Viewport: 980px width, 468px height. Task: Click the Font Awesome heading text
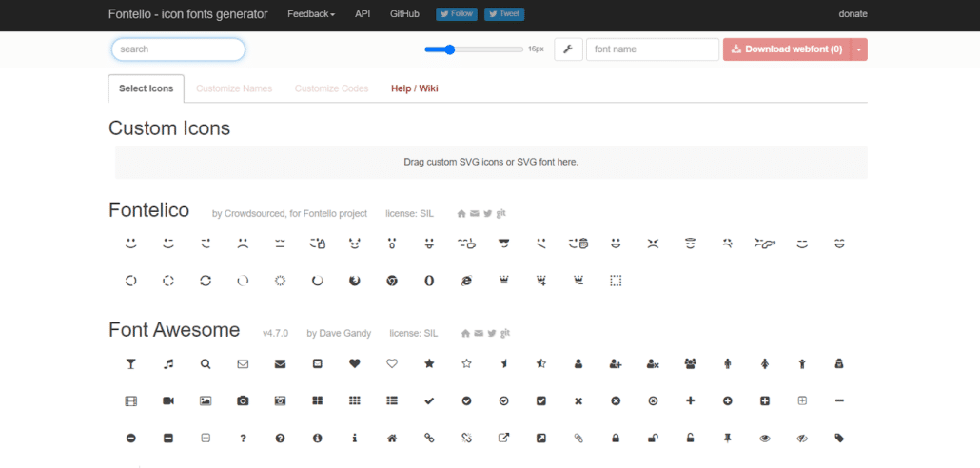174,329
